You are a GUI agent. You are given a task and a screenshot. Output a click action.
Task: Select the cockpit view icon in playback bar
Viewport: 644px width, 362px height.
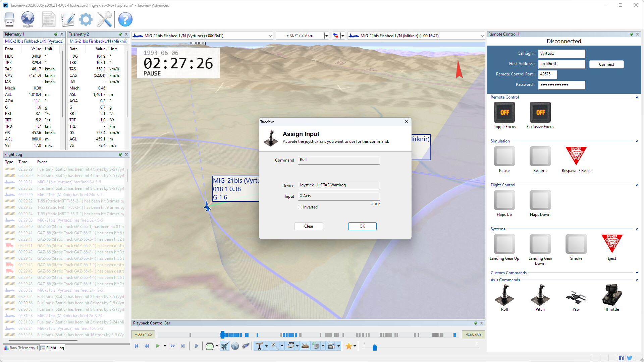pyautogui.click(x=209, y=346)
